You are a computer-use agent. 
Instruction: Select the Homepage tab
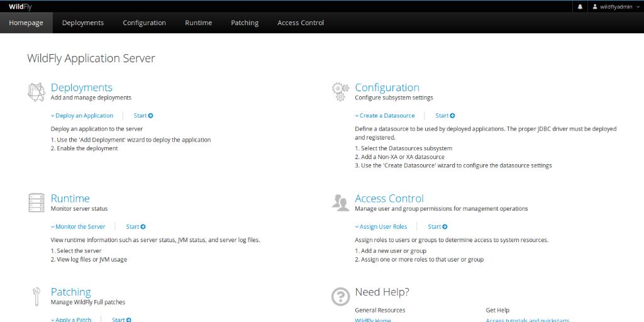26,23
